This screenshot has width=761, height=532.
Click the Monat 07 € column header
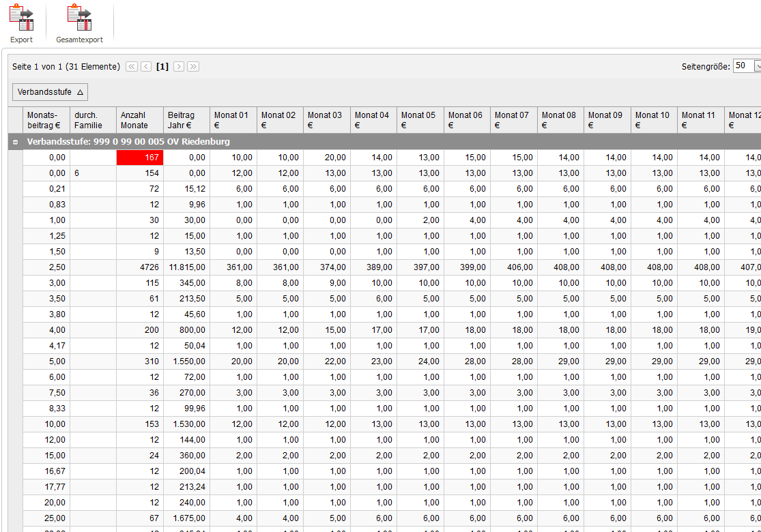tap(514, 120)
